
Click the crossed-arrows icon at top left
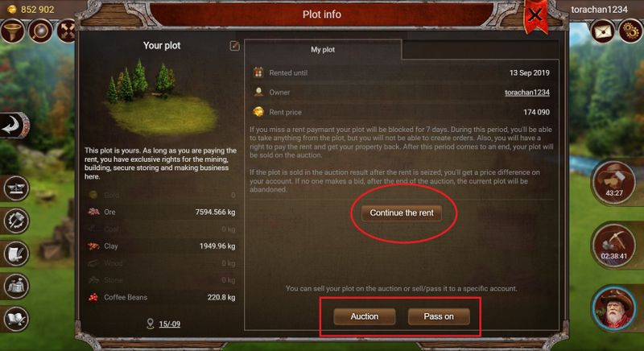[67, 31]
